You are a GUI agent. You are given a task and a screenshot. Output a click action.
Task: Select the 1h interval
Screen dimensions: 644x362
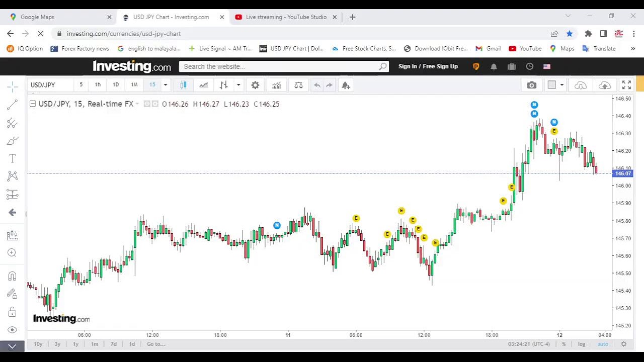pos(98,84)
